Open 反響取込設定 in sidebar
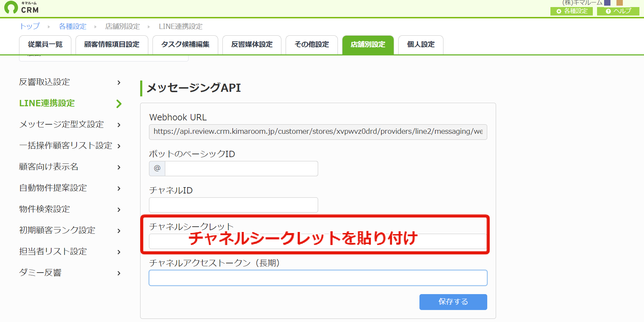This screenshot has width=644, height=322. 44,82
